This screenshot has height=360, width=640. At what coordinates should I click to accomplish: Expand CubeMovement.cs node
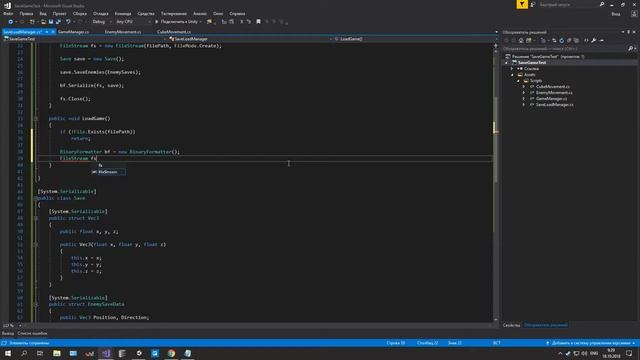click(x=524, y=87)
